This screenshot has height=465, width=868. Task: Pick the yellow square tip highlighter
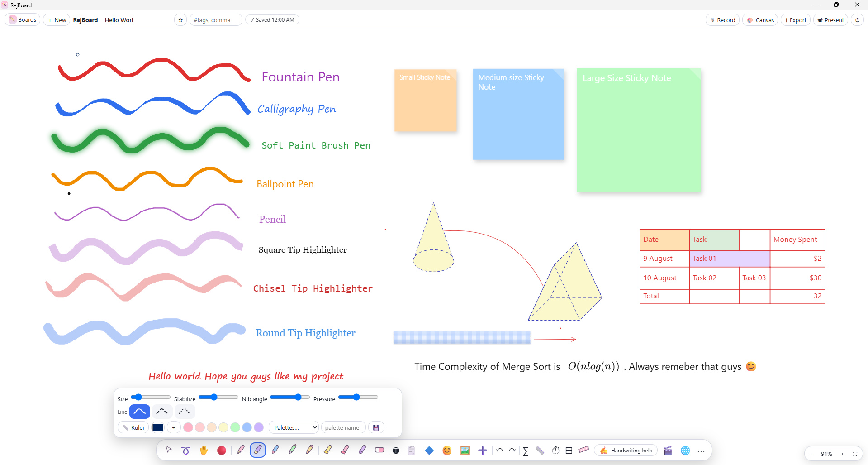coord(328,450)
